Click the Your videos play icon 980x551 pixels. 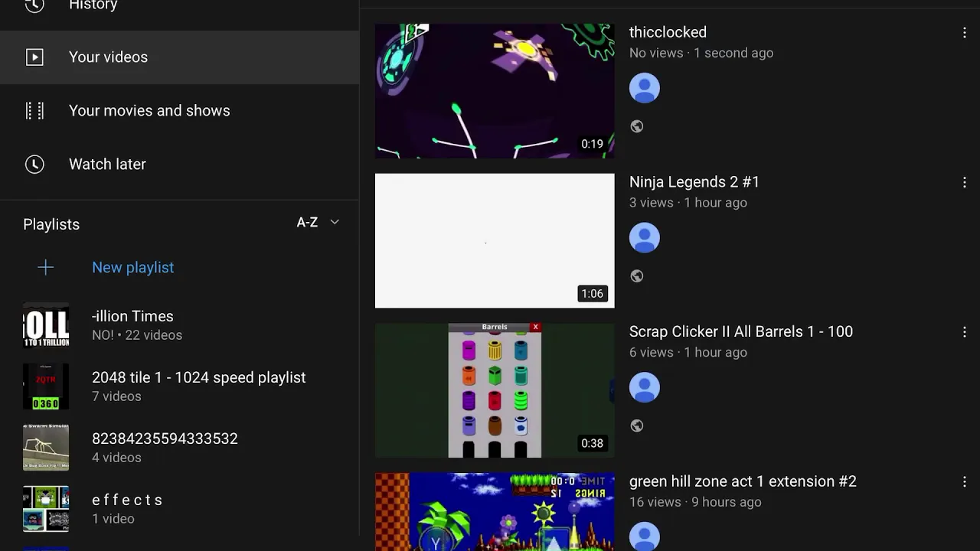pyautogui.click(x=34, y=57)
